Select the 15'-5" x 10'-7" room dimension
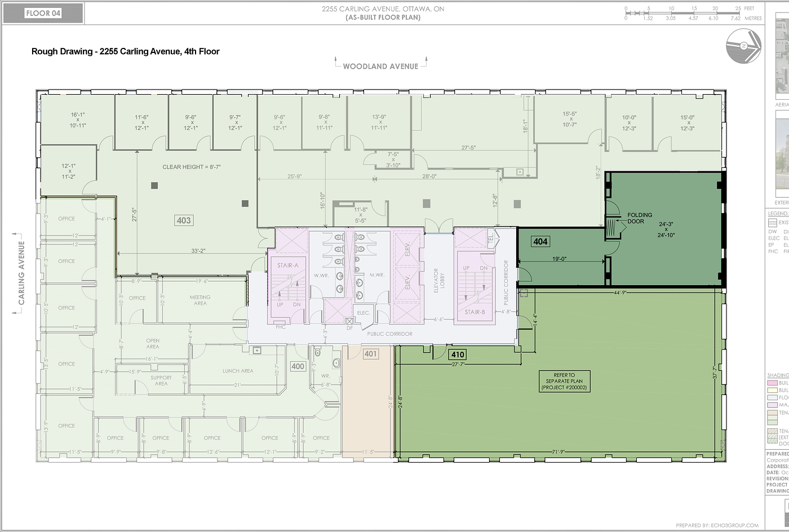 (x=570, y=119)
